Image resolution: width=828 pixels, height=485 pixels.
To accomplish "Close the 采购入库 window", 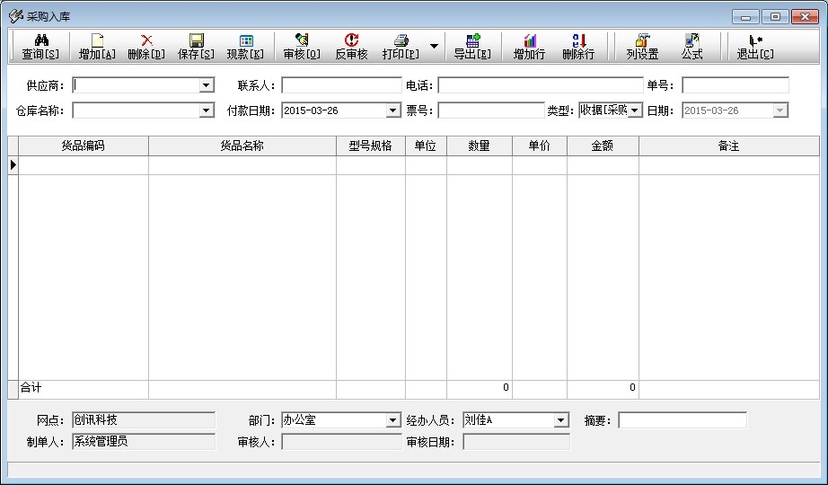I will coord(805,17).
